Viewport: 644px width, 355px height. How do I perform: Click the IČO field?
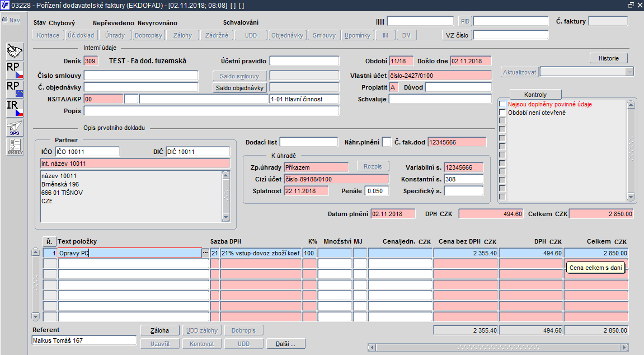[87, 152]
